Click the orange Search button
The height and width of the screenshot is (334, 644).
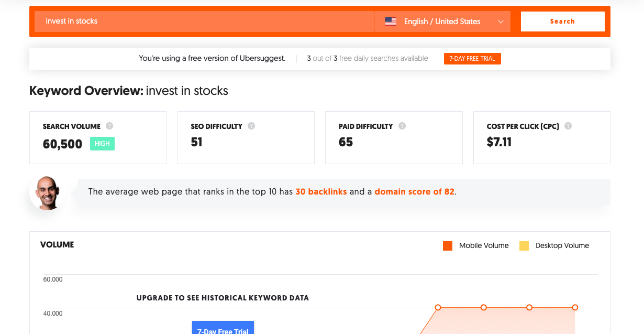[563, 21]
